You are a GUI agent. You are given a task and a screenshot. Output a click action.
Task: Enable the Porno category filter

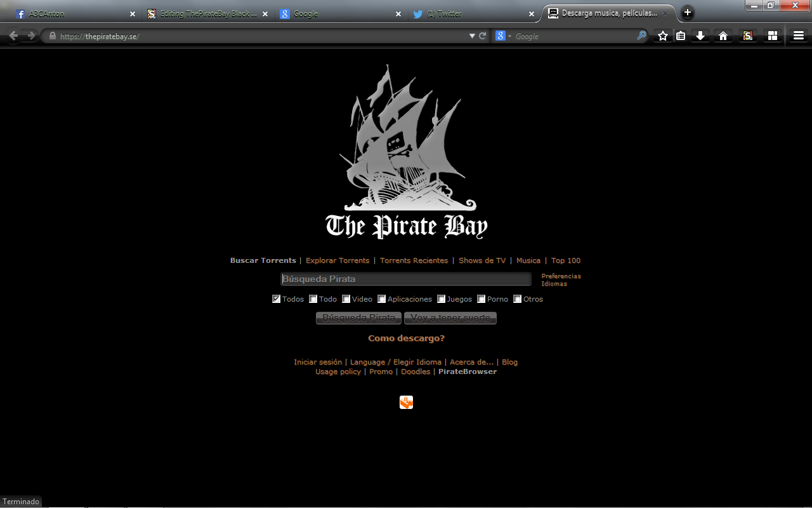click(480, 298)
